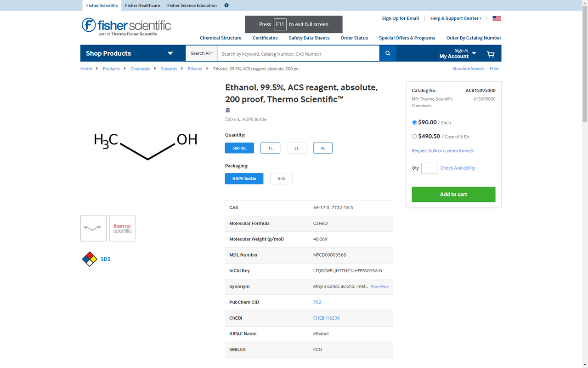Click the Molecular Weight value 46.069
This screenshot has width=588, height=368.
[320, 239]
